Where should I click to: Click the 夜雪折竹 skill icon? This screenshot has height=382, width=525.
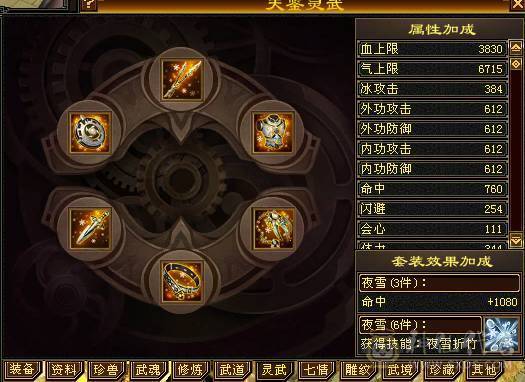click(501, 334)
